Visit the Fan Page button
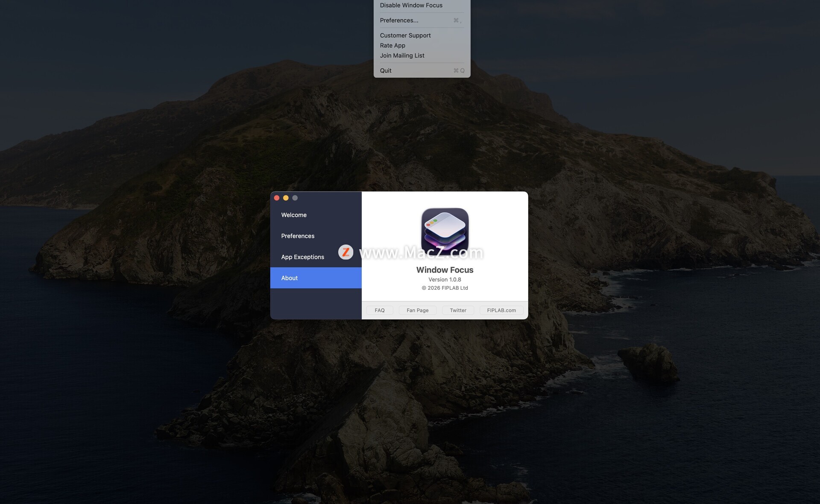 [418, 310]
